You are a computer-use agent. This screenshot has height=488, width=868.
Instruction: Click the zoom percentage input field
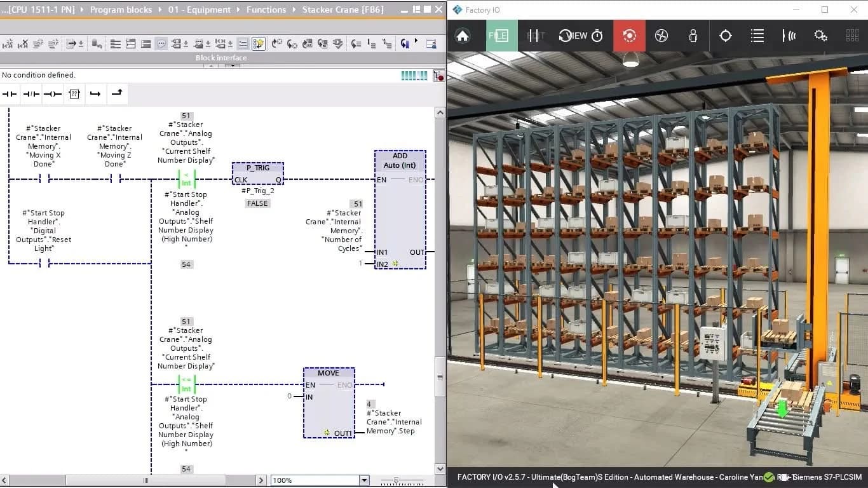[315, 480]
